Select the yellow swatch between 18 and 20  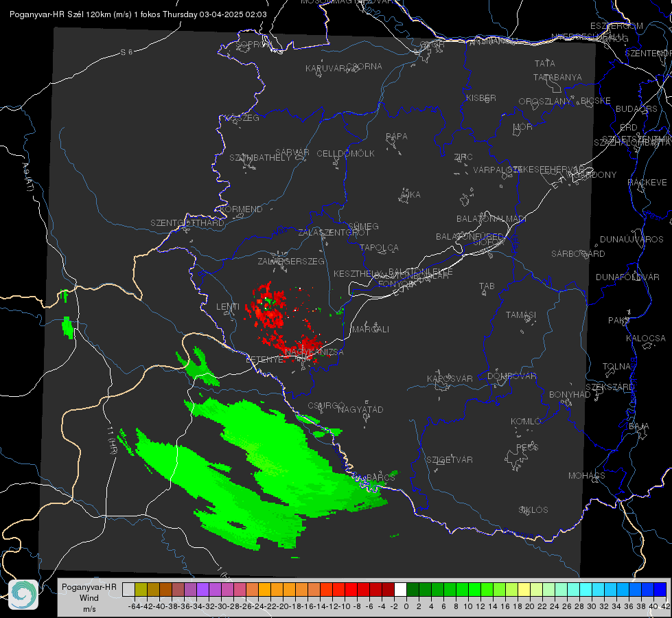[x=524, y=589]
